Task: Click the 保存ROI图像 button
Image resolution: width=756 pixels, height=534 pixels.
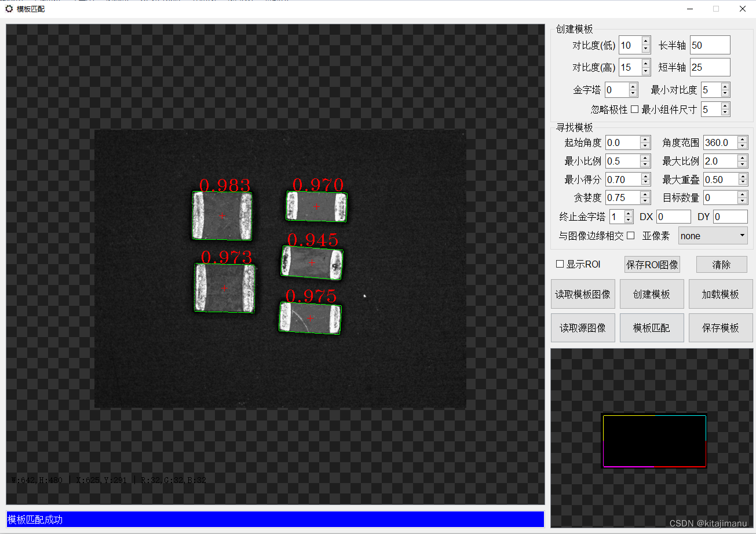Action: pos(652,265)
